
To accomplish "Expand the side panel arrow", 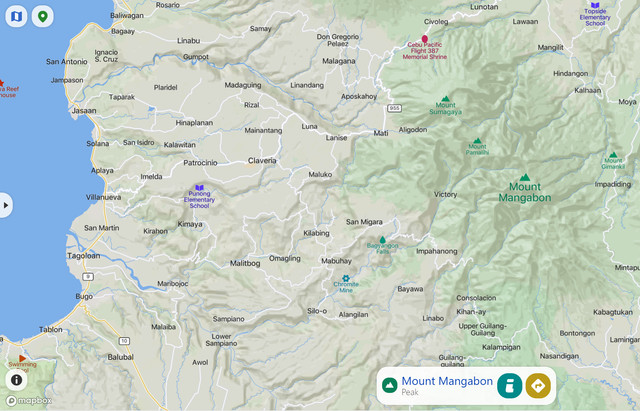I will (x=5, y=205).
